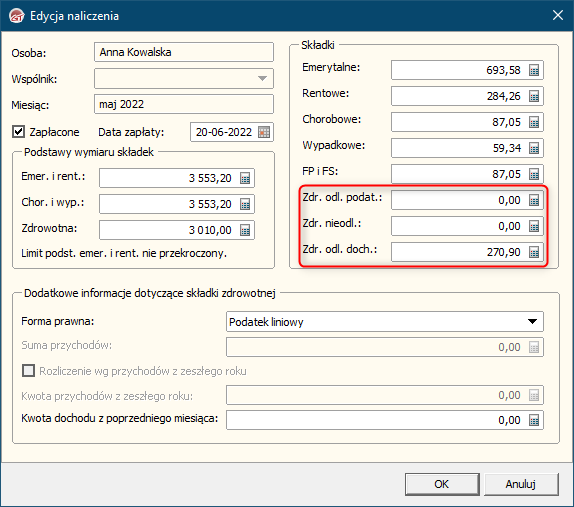The height and width of the screenshot is (507, 574).
Task: Open calculator for Wypadkowe contribution
Action: click(x=534, y=148)
